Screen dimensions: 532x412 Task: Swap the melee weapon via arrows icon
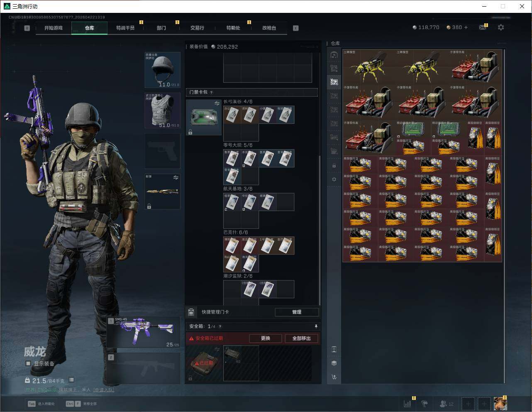click(176, 178)
